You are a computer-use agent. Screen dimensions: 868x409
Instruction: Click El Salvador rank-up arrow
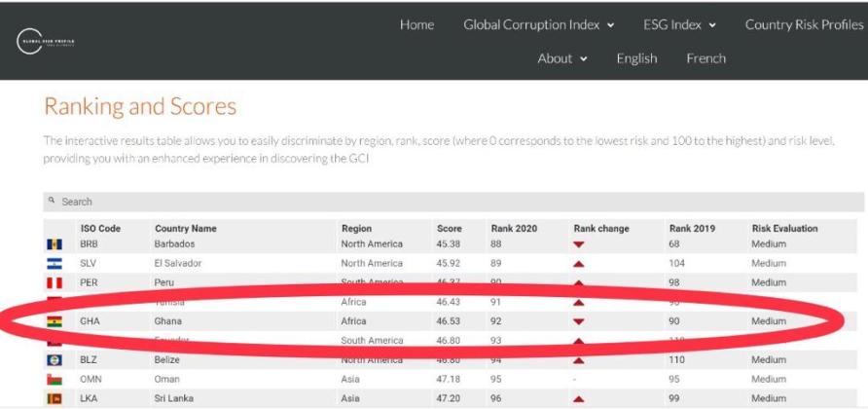tap(578, 264)
